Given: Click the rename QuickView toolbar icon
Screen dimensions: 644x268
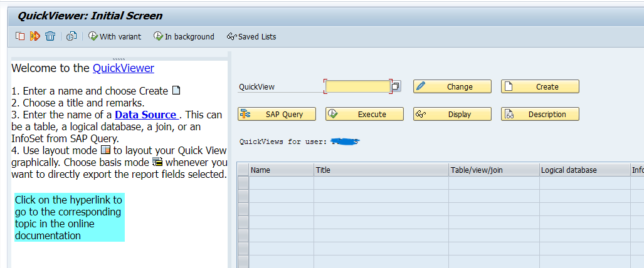Looking at the screenshot, I should coord(35,36).
